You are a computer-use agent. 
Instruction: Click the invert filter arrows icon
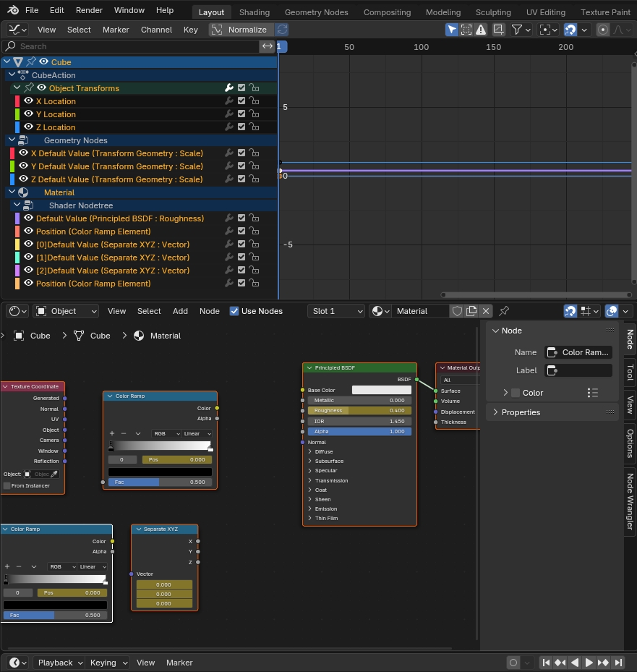[x=268, y=46]
